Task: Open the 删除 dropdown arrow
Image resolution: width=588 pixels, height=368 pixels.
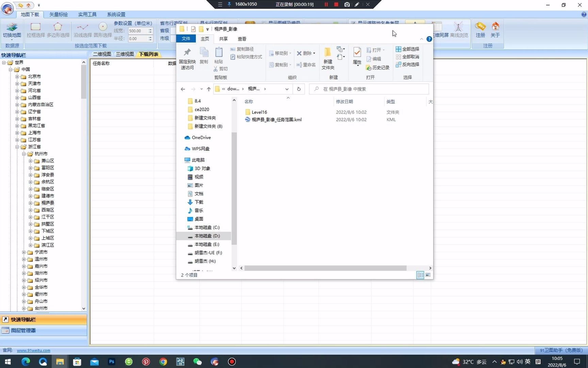Action: point(314,53)
